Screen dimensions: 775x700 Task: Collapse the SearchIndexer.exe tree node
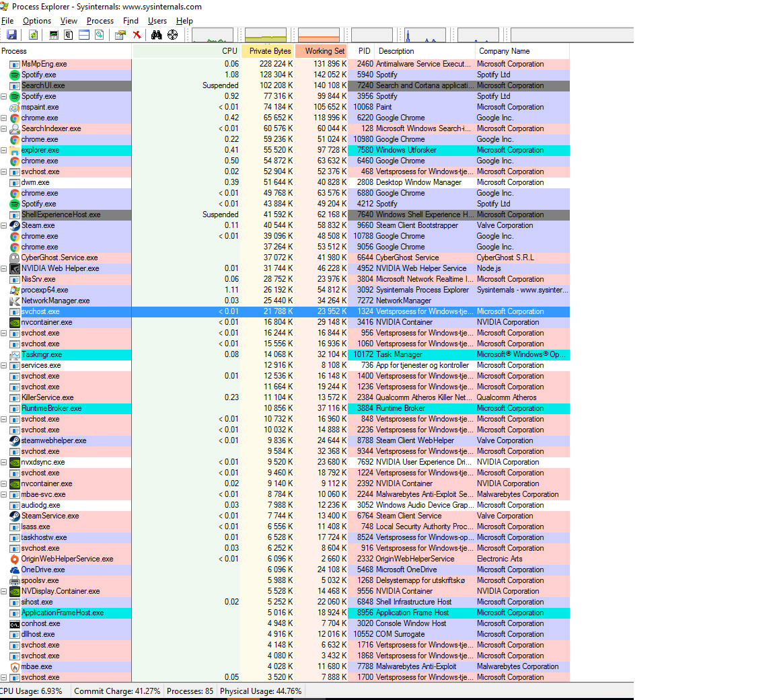(x=4, y=129)
